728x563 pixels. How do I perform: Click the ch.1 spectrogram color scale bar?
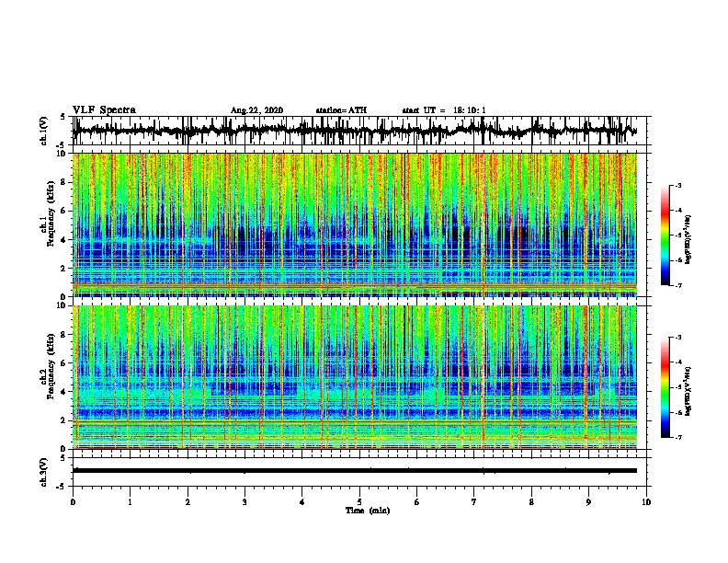coord(665,236)
